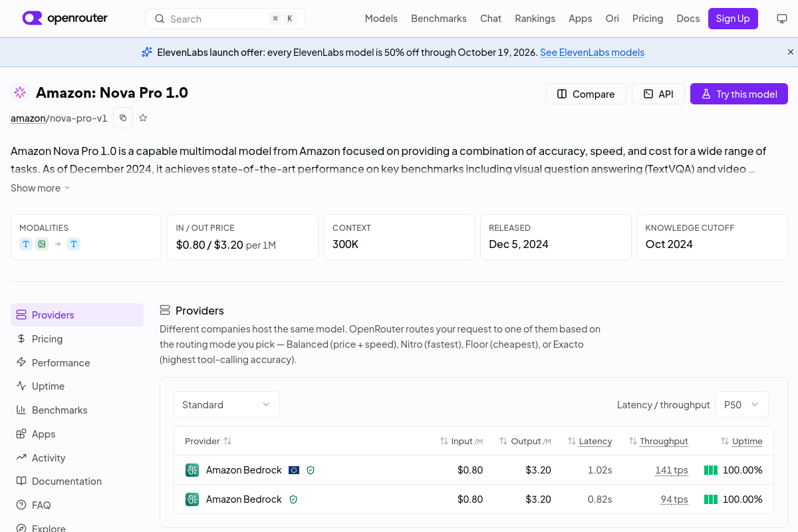Open the Standard routing dropdown
The width and height of the screenshot is (798, 532).
(227, 404)
